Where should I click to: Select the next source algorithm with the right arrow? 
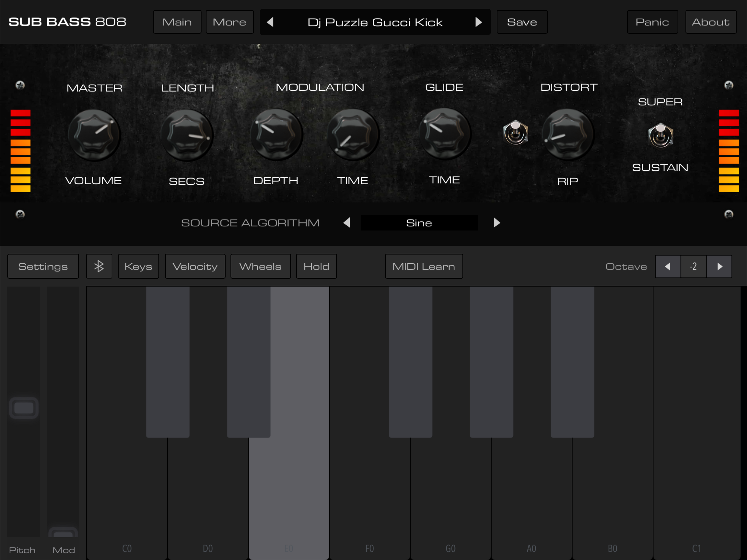[x=497, y=223]
